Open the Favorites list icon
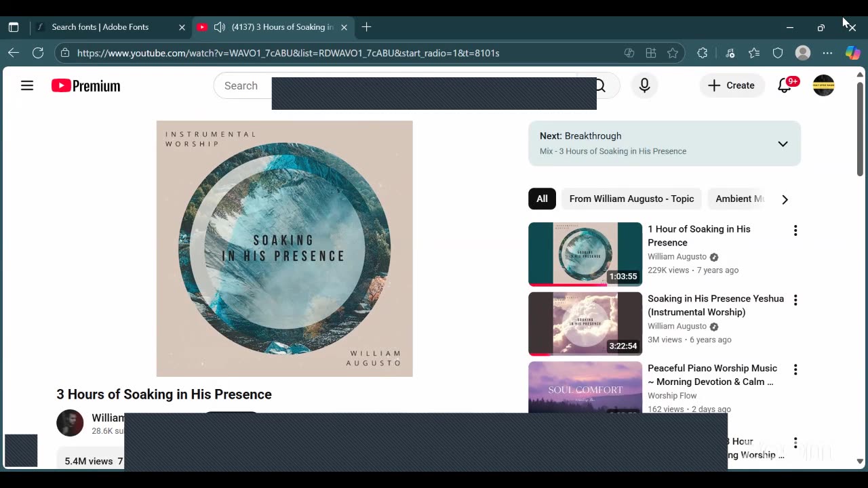The height and width of the screenshot is (488, 868). coord(754,53)
